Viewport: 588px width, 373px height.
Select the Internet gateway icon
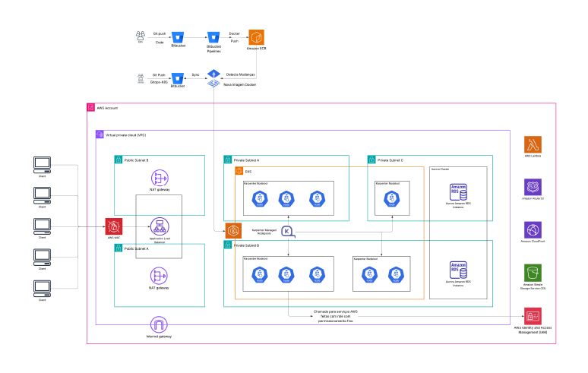pos(159,324)
